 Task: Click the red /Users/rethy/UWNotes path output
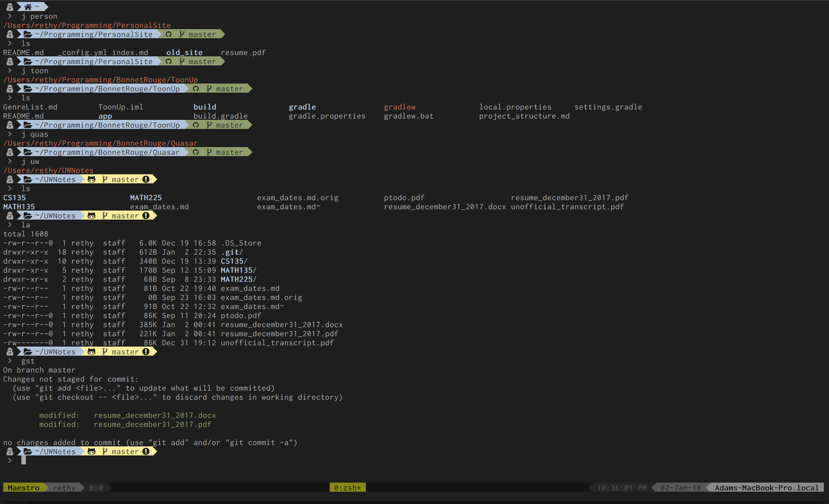pyautogui.click(x=49, y=170)
